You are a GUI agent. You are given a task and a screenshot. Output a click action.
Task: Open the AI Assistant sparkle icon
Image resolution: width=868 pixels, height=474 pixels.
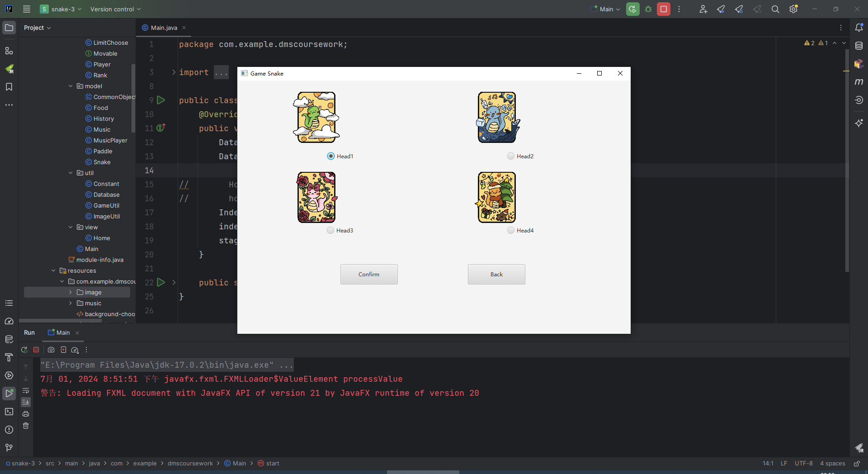click(x=859, y=123)
